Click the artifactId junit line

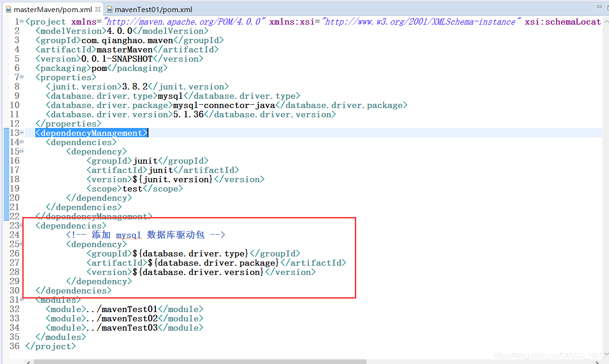click(163, 170)
